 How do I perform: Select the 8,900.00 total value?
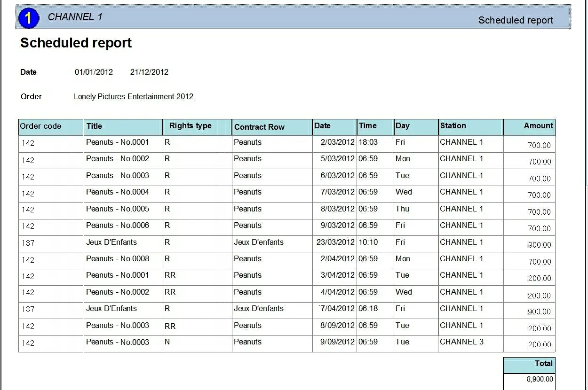540,380
